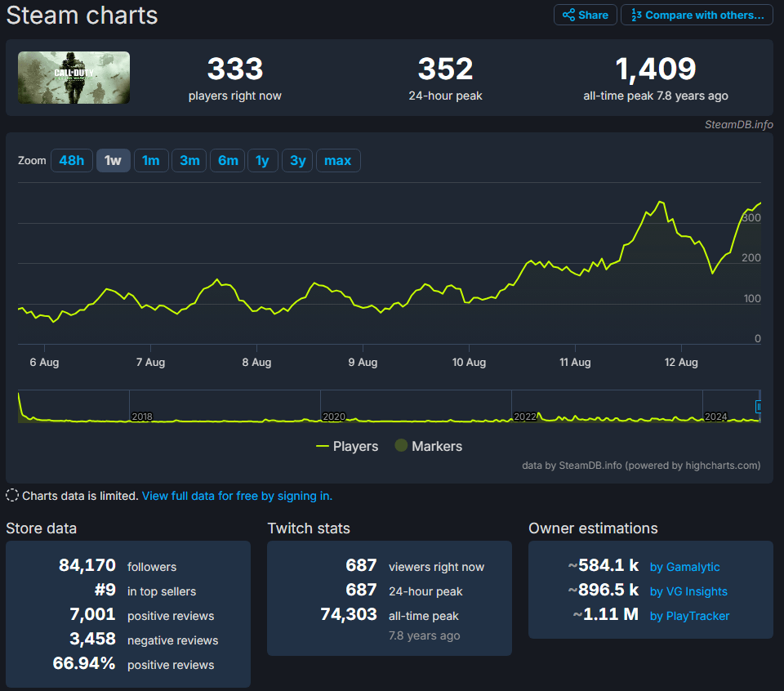Viewport: 784px width, 691px height.
Task: Show max chart history
Action: point(338,161)
